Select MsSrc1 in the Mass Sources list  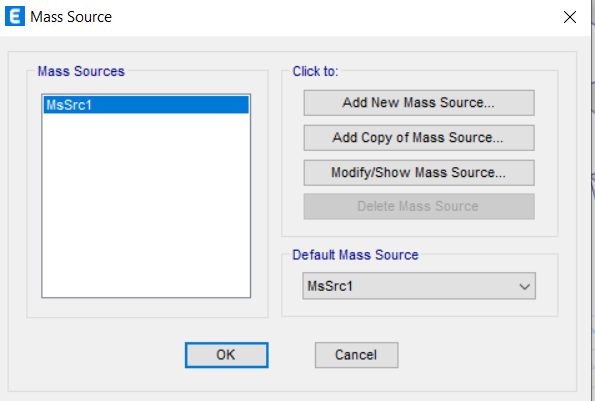(x=146, y=105)
